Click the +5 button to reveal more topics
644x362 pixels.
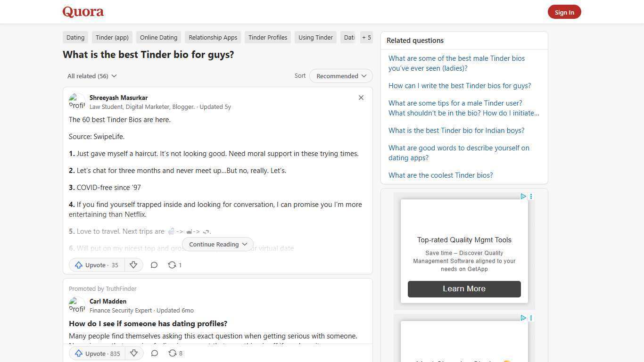[366, 37]
